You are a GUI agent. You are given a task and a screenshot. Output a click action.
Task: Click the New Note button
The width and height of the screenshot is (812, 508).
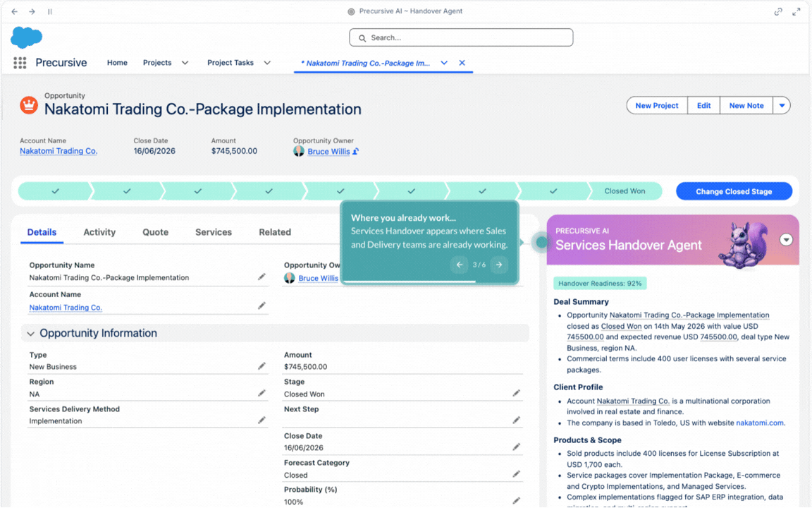coord(746,105)
